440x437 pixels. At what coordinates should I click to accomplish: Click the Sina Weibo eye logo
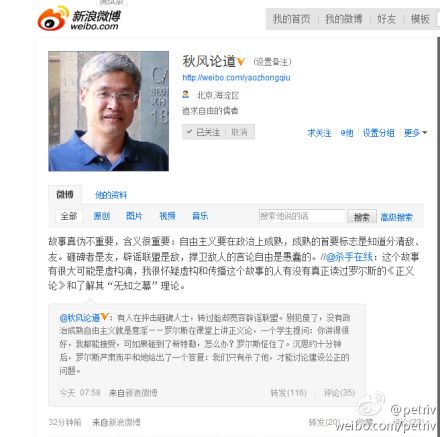click(52, 19)
